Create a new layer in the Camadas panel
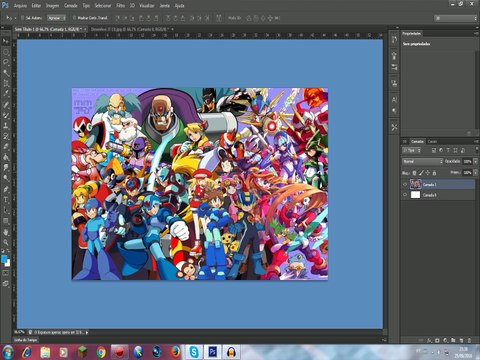Viewport: 480px width, 360px height. pyautogui.click(x=461, y=340)
